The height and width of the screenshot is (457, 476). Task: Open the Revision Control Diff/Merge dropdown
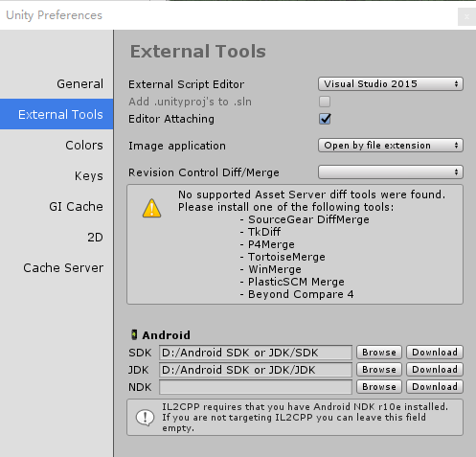pos(391,172)
